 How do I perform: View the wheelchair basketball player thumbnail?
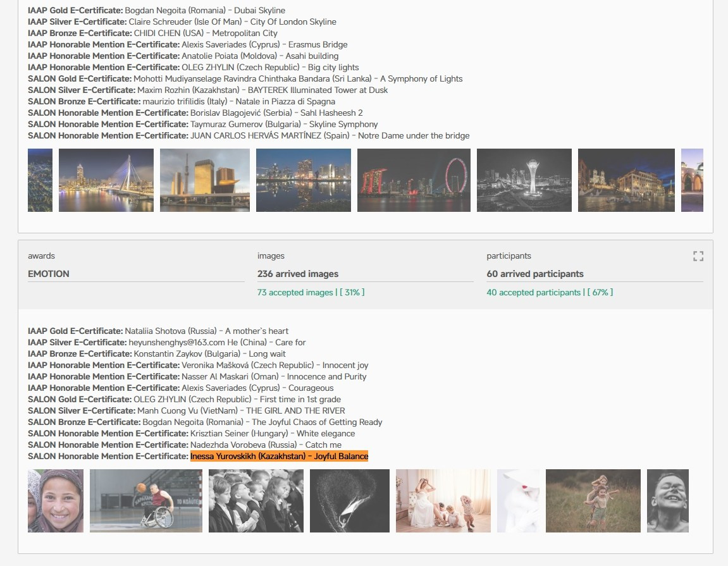click(x=146, y=501)
